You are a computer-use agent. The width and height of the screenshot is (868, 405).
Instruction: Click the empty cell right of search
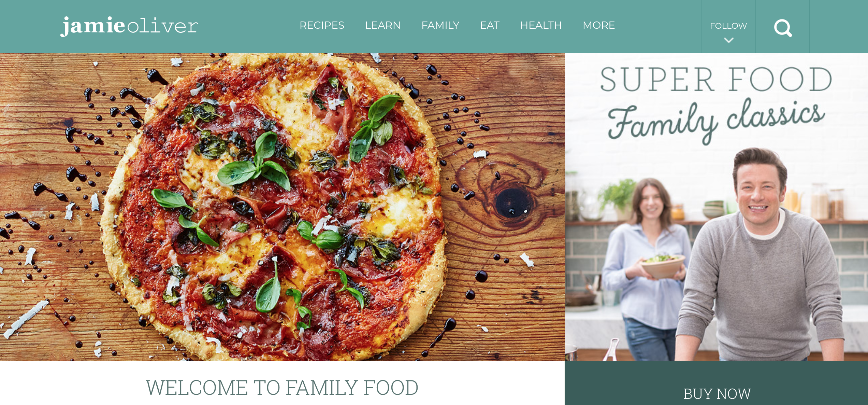coord(839,27)
